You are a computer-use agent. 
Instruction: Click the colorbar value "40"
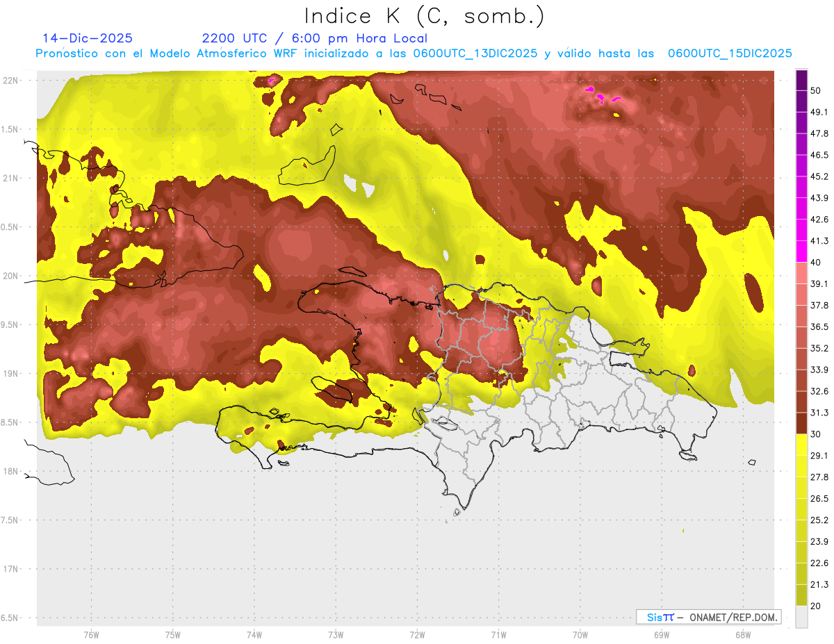816,263
